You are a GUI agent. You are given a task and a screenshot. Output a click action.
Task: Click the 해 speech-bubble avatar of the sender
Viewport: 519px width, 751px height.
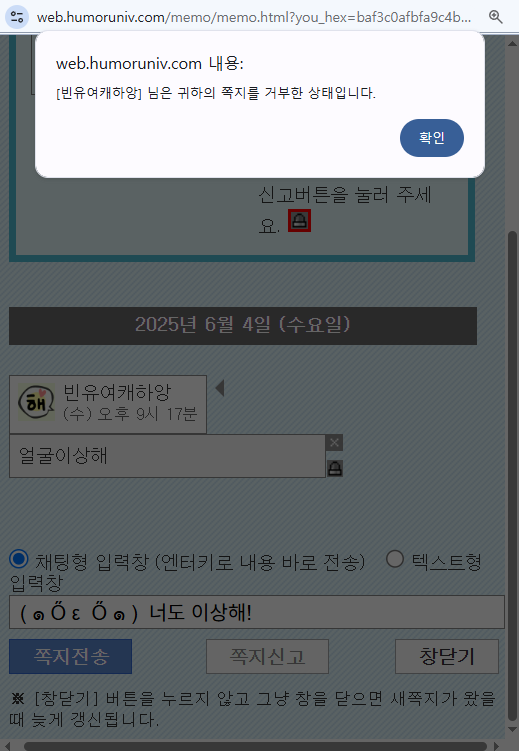[x=36, y=404]
